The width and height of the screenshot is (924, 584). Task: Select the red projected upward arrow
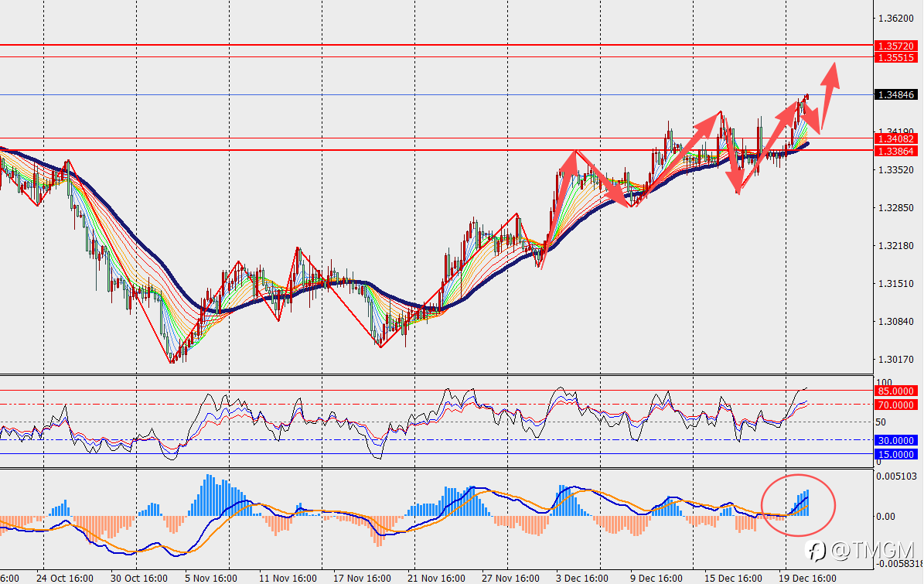[829, 95]
